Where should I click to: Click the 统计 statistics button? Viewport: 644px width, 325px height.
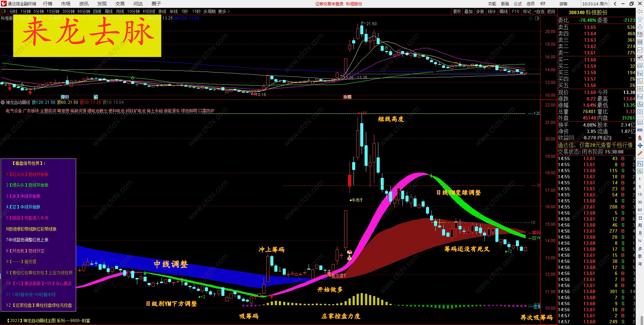click(492, 11)
